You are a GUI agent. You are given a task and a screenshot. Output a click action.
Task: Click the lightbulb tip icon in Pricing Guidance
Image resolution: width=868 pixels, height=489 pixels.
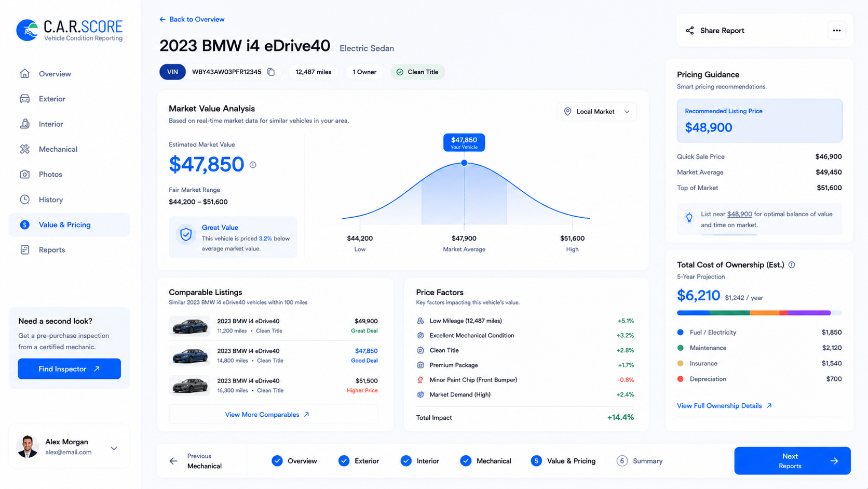pyautogui.click(x=689, y=218)
